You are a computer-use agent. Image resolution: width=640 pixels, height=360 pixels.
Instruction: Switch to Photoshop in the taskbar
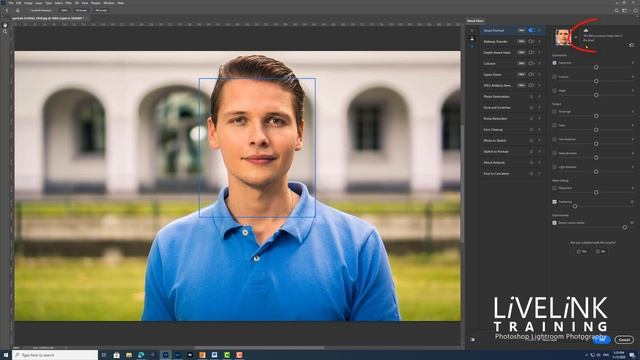coord(165,355)
